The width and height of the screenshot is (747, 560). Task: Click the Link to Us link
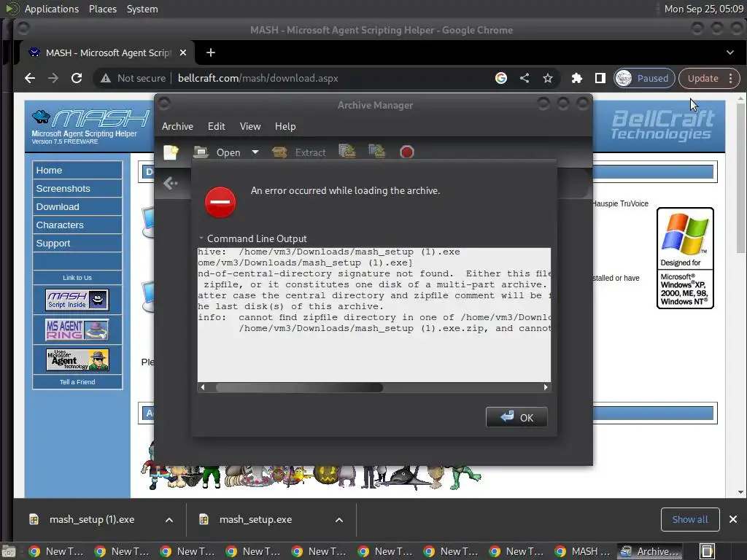pyautogui.click(x=77, y=278)
